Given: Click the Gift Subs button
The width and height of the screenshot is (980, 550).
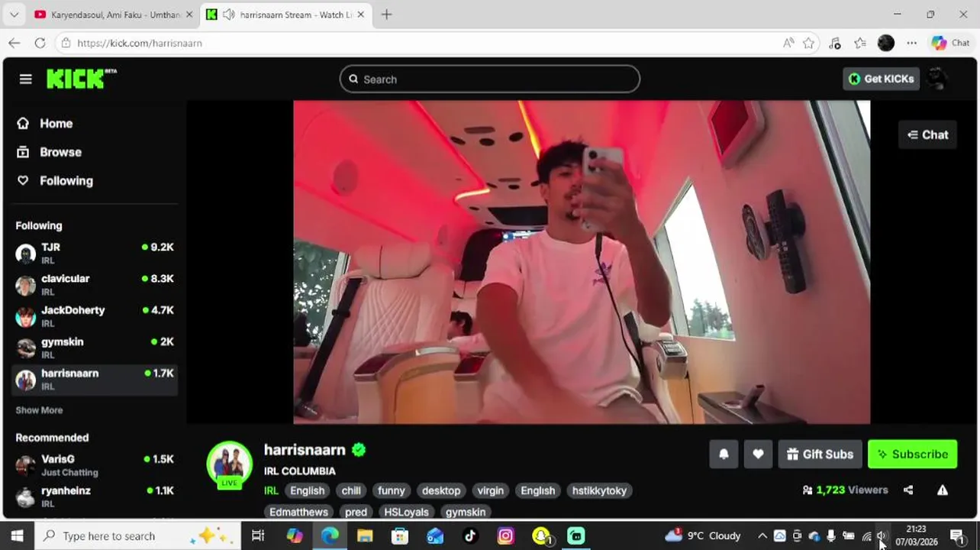Looking at the screenshot, I should [820, 454].
